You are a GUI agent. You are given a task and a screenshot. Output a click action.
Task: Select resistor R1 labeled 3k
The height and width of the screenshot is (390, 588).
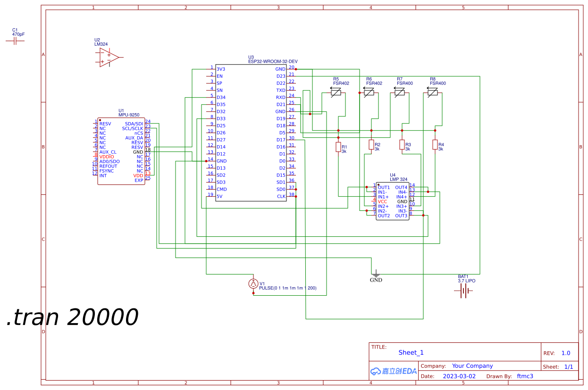[338, 146]
